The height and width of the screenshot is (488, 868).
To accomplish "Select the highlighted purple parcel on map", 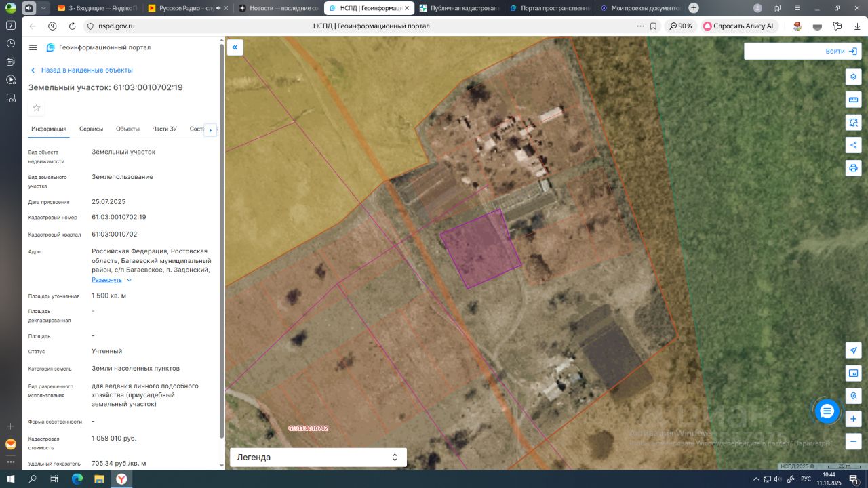I will [481, 249].
